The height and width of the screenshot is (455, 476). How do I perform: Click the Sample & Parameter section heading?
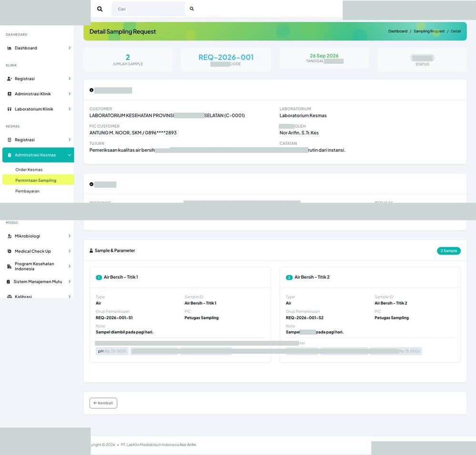tap(115, 251)
